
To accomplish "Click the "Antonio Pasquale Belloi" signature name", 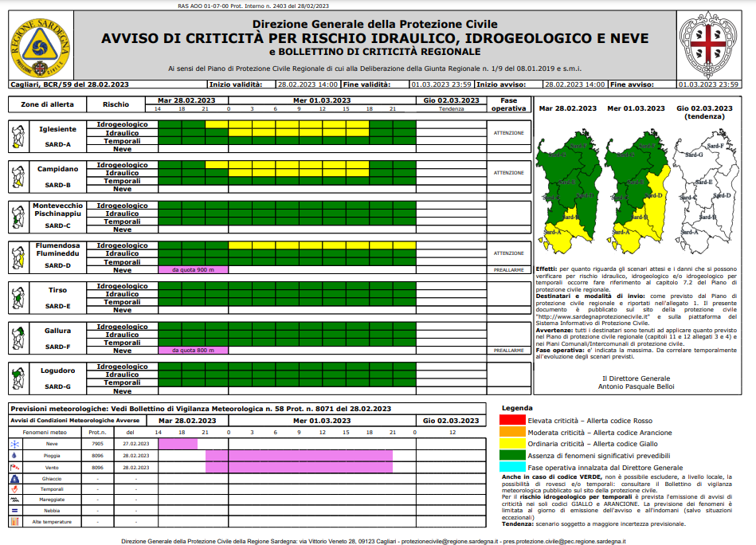I will click(636, 386).
